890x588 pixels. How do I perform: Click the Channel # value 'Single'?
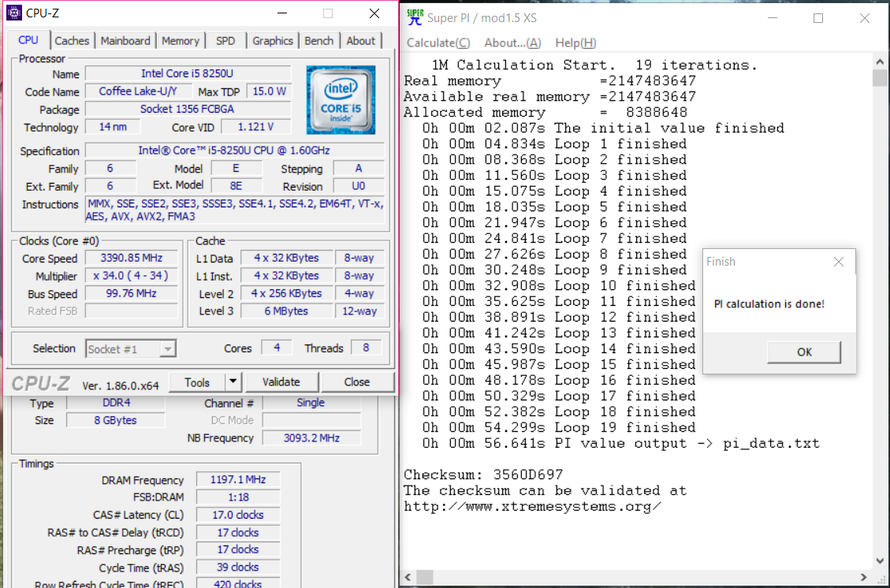[311, 403]
